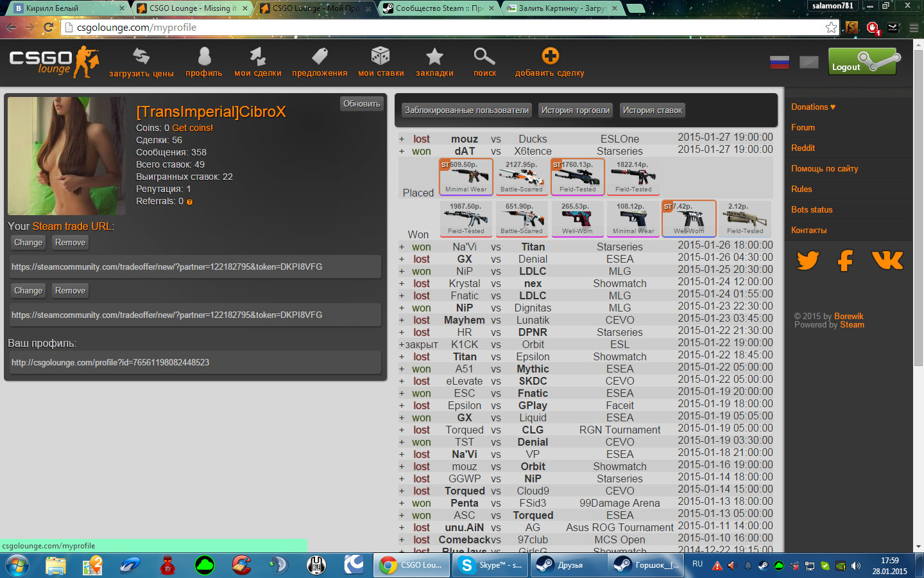
Task: Click Change above the first trade URL
Action: pos(28,243)
